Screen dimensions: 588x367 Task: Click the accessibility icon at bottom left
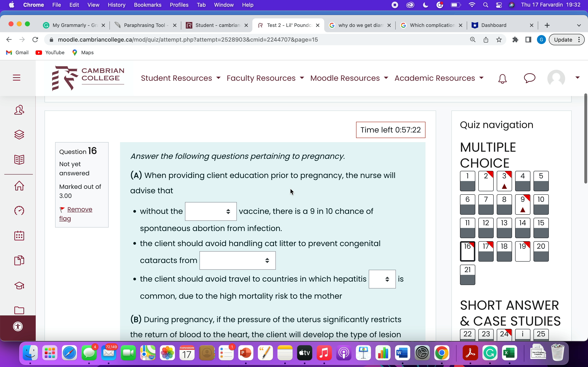click(18, 326)
